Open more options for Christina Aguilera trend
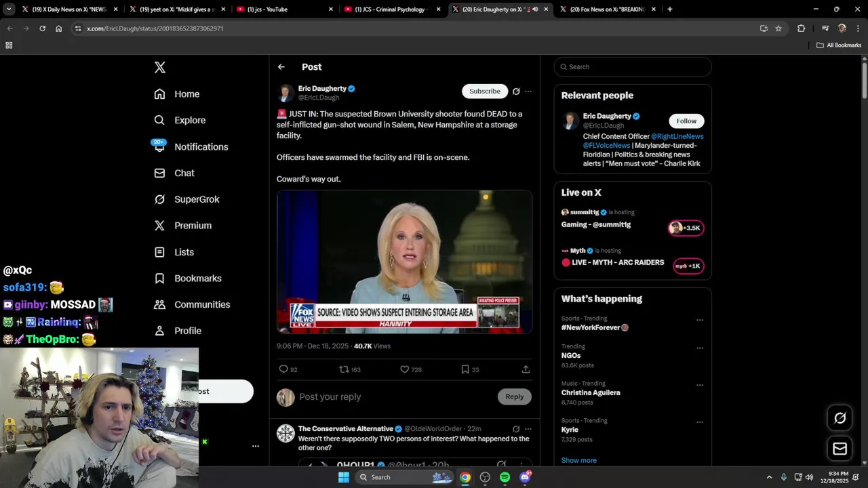Screen dimensions: 868x488 [x=700, y=385]
